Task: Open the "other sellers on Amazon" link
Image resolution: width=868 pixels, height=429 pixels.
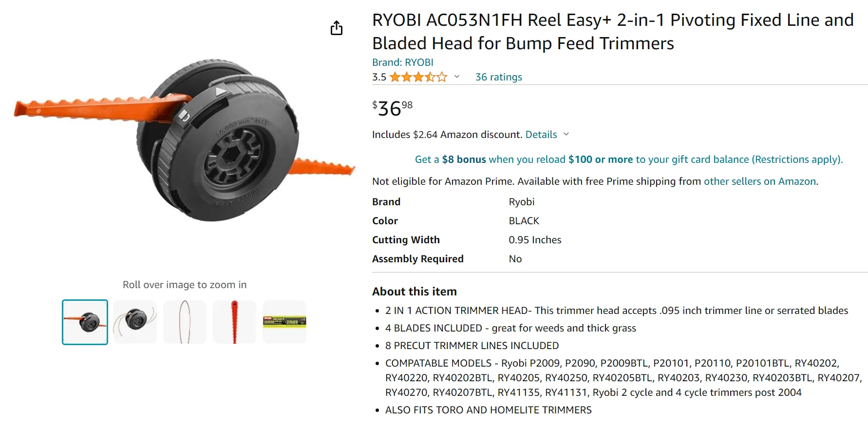Action: pos(760,181)
